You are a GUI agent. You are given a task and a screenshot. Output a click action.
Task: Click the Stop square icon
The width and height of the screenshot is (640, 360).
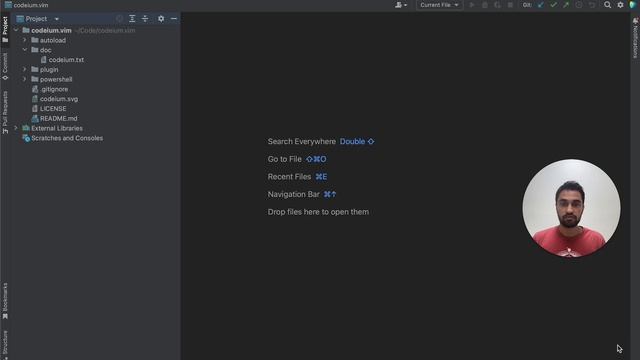[510, 5]
